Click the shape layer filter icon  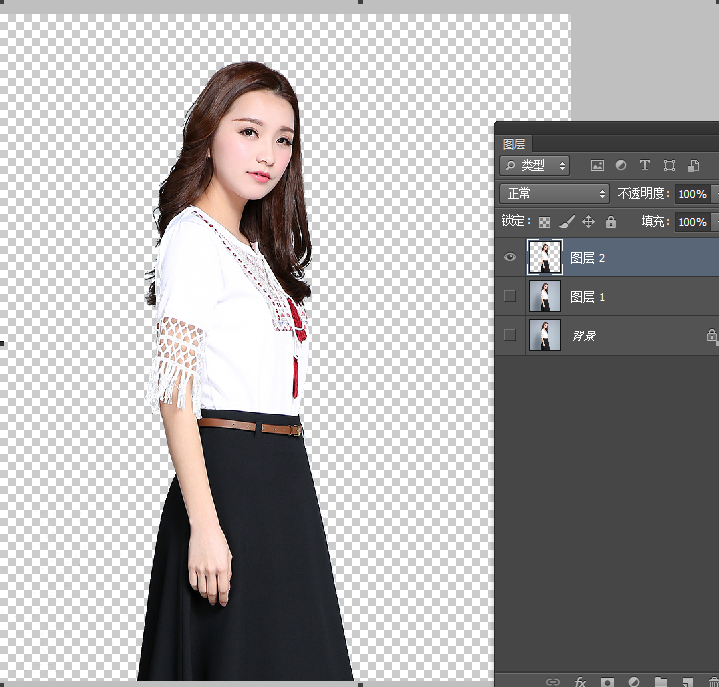coord(669,166)
